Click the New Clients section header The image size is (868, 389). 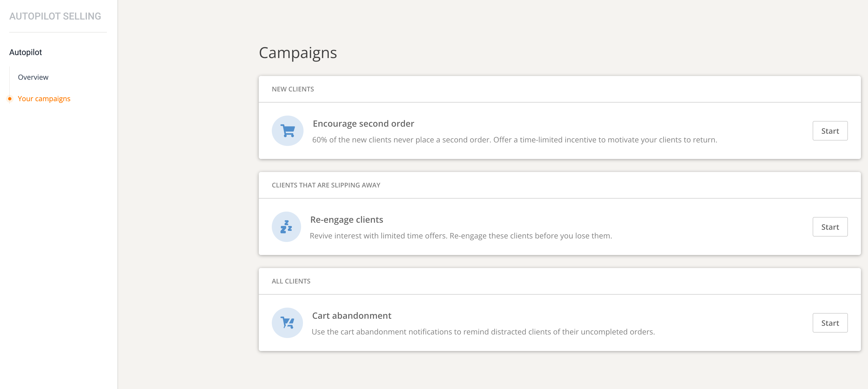point(292,89)
